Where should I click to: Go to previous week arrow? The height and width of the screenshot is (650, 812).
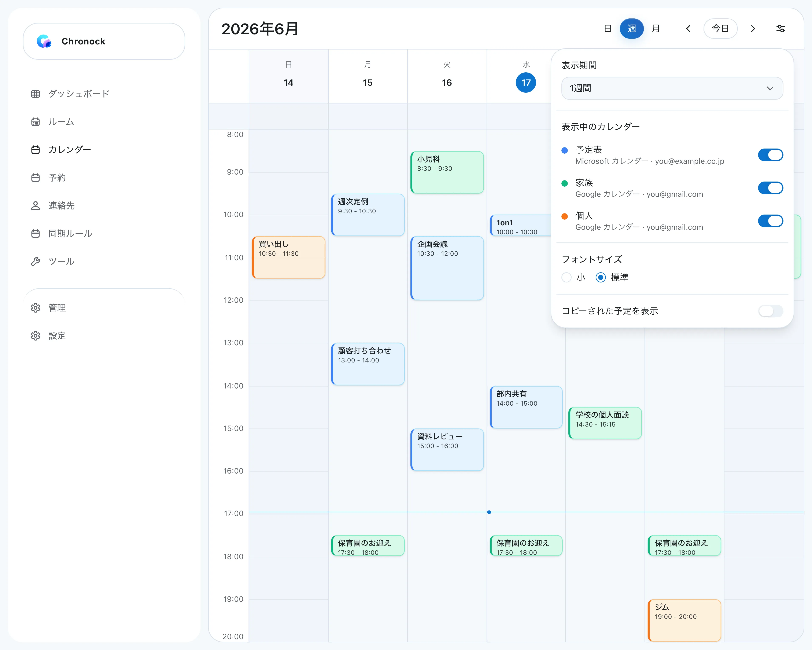(x=688, y=29)
